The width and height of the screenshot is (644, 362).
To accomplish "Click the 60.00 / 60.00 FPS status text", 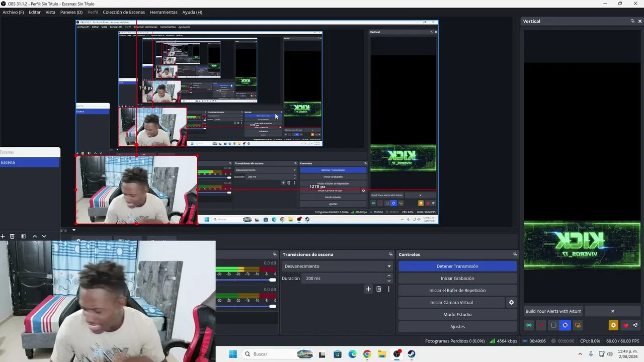I will [623, 341].
